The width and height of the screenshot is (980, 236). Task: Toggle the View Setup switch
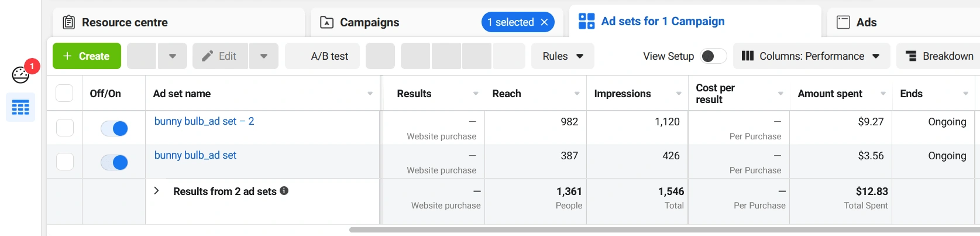pyautogui.click(x=713, y=56)
